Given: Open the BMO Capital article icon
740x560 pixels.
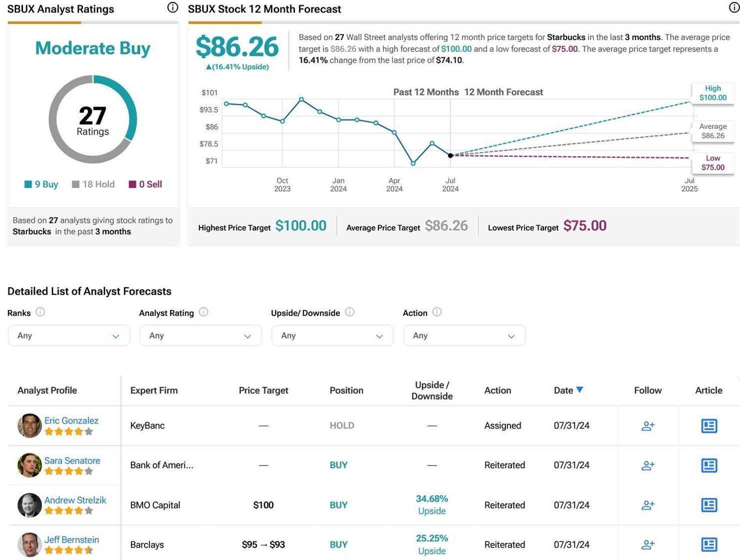Looking at the screenshot, I should pos(709,505).
